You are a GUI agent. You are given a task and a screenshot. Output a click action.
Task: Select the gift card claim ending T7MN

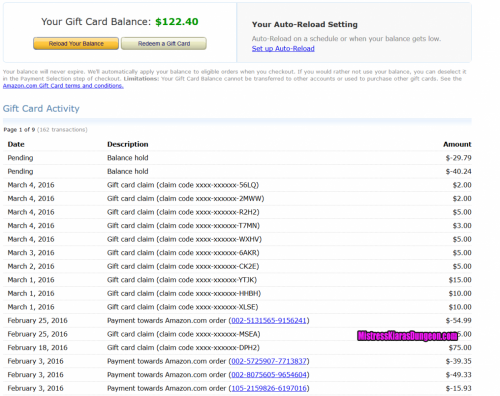pyautogui.click(x=183, y=226)
